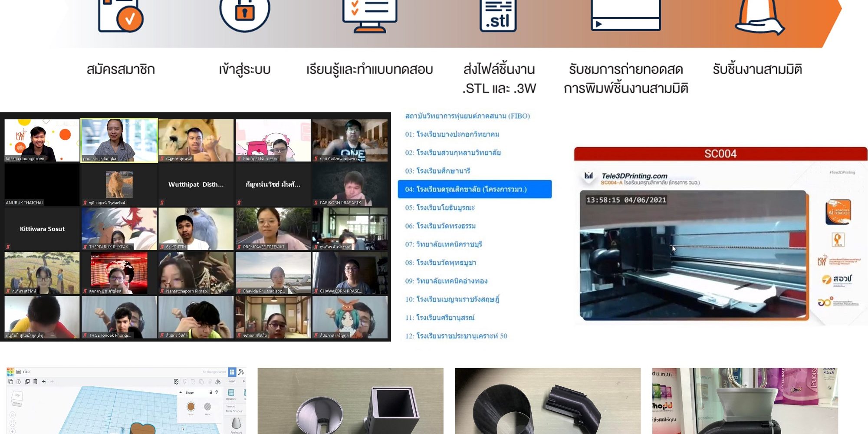The width and height of the screenshot is (868, 434).
Task: Delete the shape using the trash icon
Action: (36, 381)
